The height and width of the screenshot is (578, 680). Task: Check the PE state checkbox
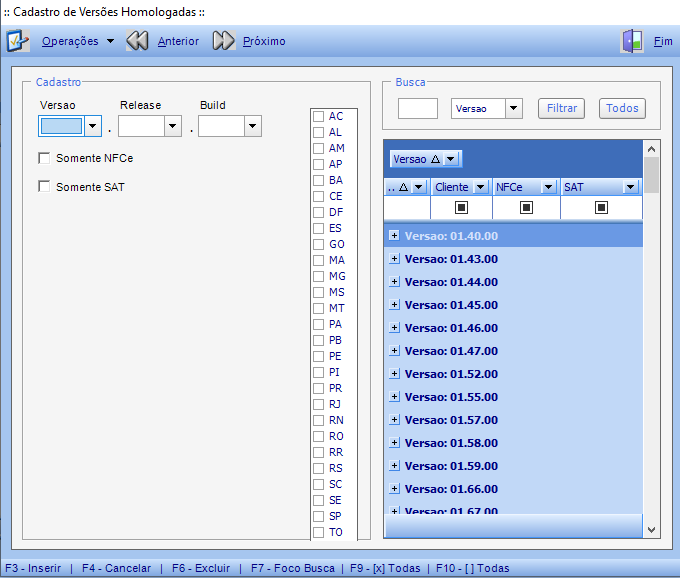click(318, 356)
